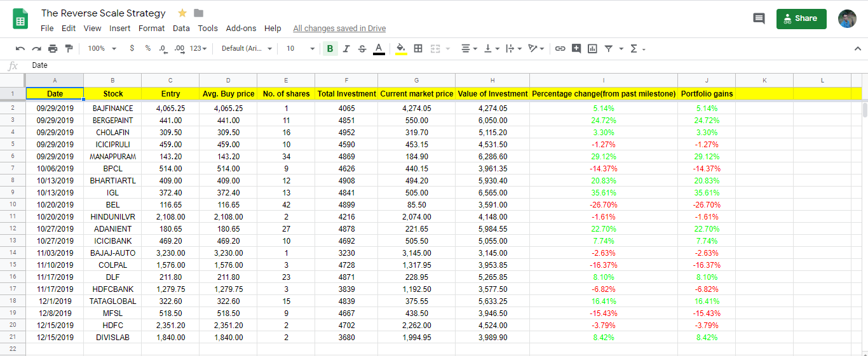Open the Google account avatar
Screen dimensions: 868x356
pos(847,18)
